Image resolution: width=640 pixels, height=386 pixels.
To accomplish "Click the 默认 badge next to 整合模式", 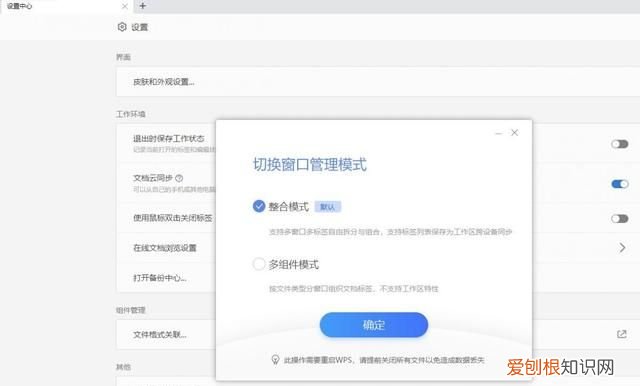I will [x=327, y=207].
